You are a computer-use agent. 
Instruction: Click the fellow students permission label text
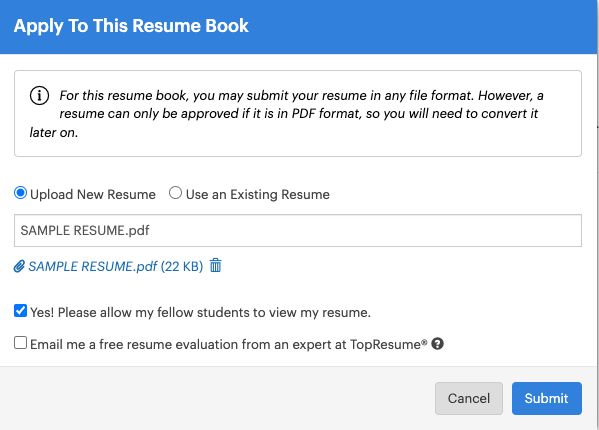point(201,312)
